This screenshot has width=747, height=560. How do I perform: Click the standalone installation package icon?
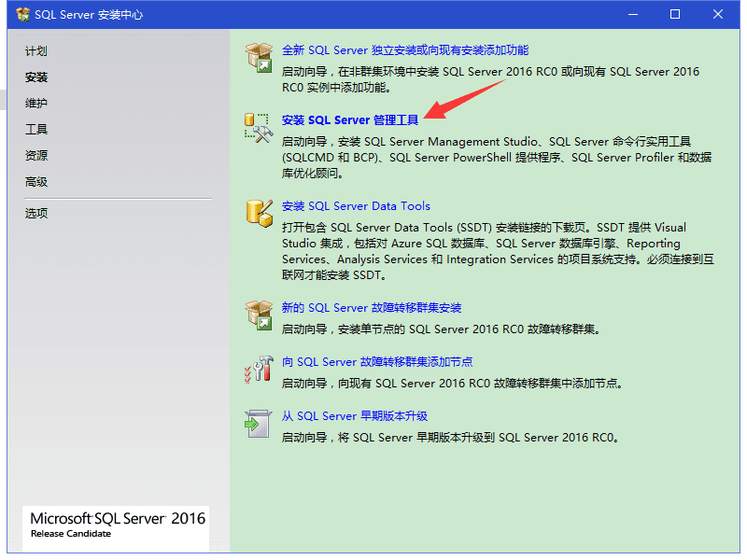(x=259, y=56)
